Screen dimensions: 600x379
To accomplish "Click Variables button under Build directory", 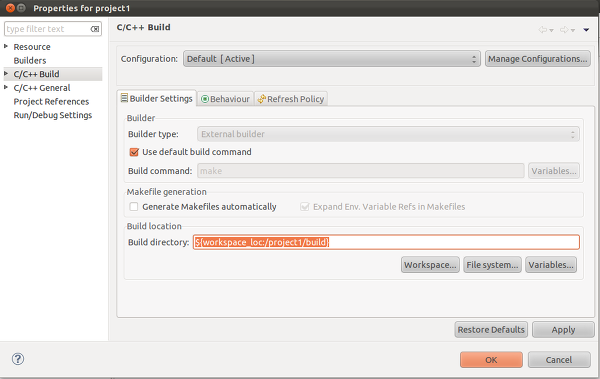I will pyautogui.click(x=551, y=265).
